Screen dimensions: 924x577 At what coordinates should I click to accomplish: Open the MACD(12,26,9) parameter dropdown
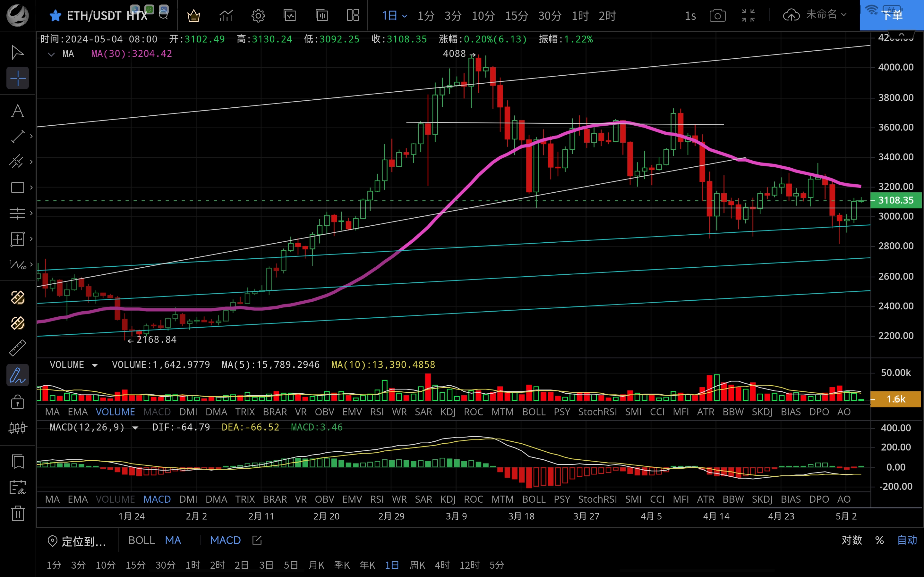point(135,428)
